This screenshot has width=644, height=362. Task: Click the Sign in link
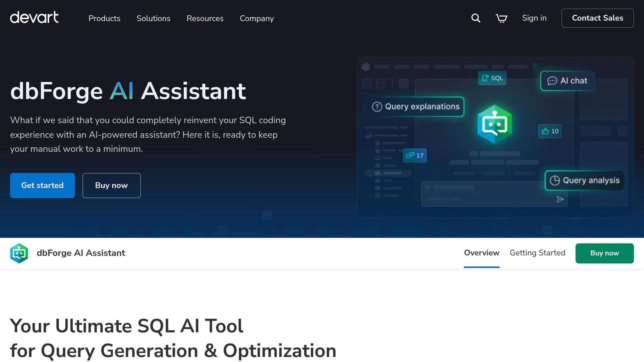tap(534, 18)
